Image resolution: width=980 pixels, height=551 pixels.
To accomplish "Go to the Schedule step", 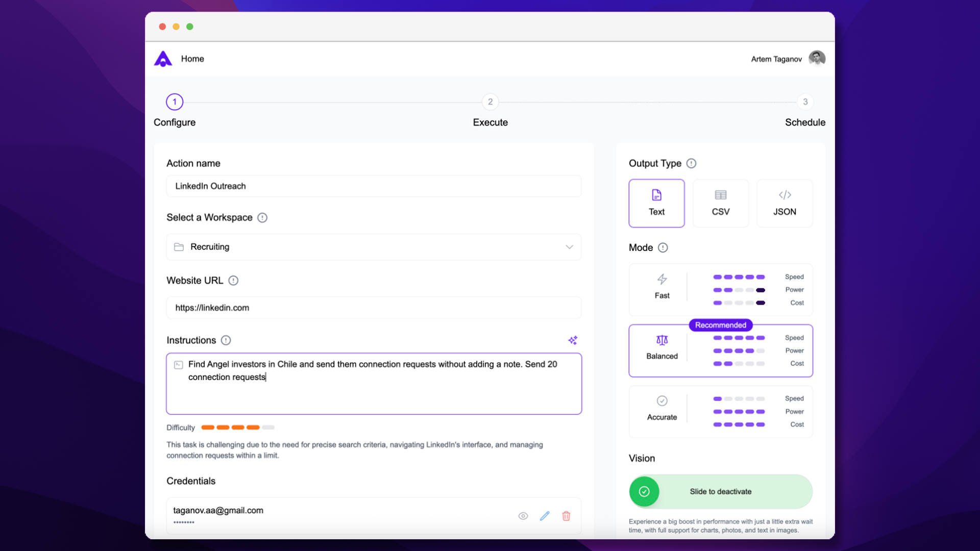I will (x=805, y=102).
